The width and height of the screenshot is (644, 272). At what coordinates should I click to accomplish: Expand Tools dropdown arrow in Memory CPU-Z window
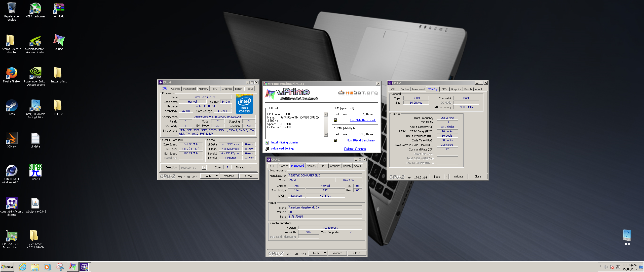tap(446, 176)
